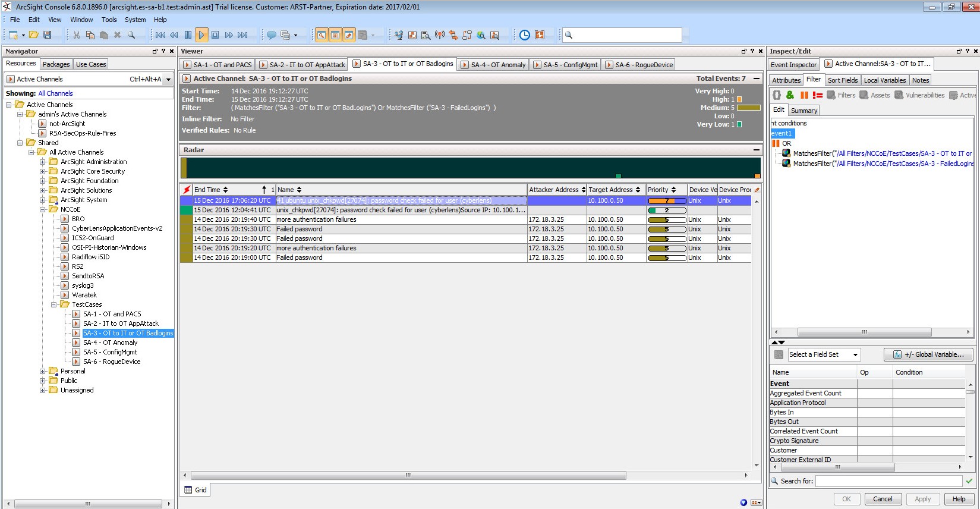Click the Cut scissors icon

[x=77, y=35]
